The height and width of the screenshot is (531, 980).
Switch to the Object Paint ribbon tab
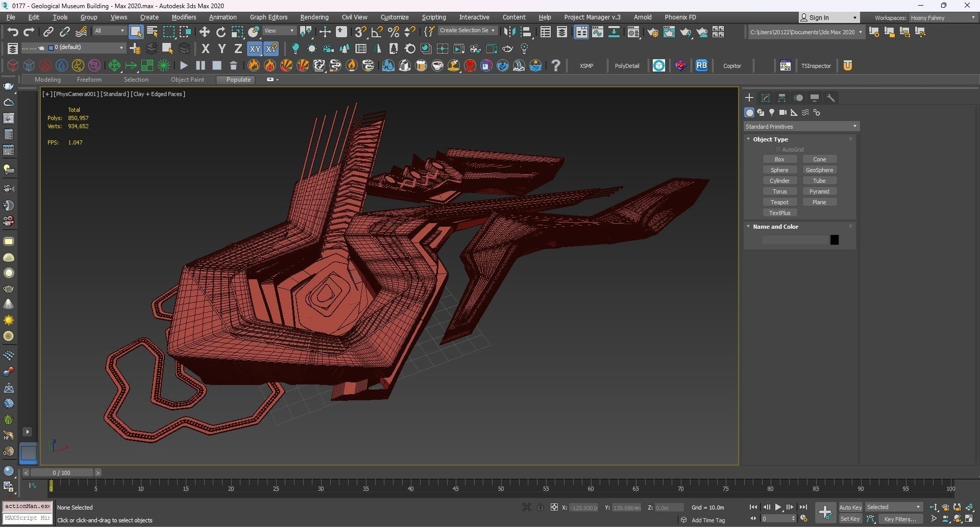click(x=187, y=80)
